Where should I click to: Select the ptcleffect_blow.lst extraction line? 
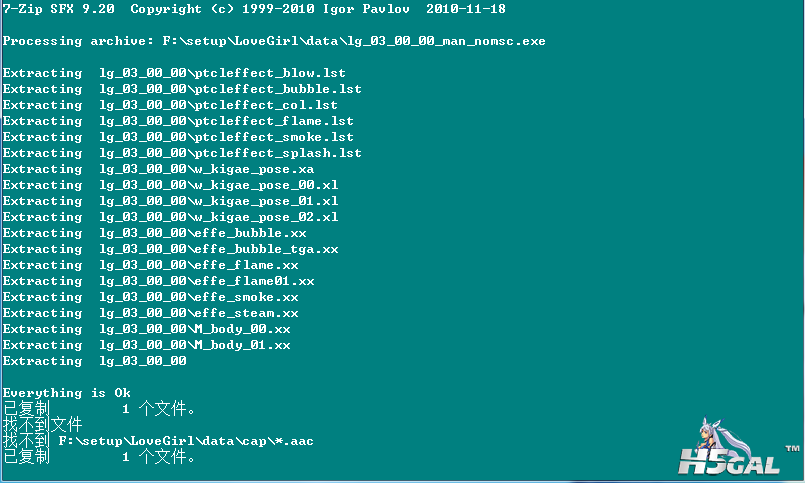174,73
